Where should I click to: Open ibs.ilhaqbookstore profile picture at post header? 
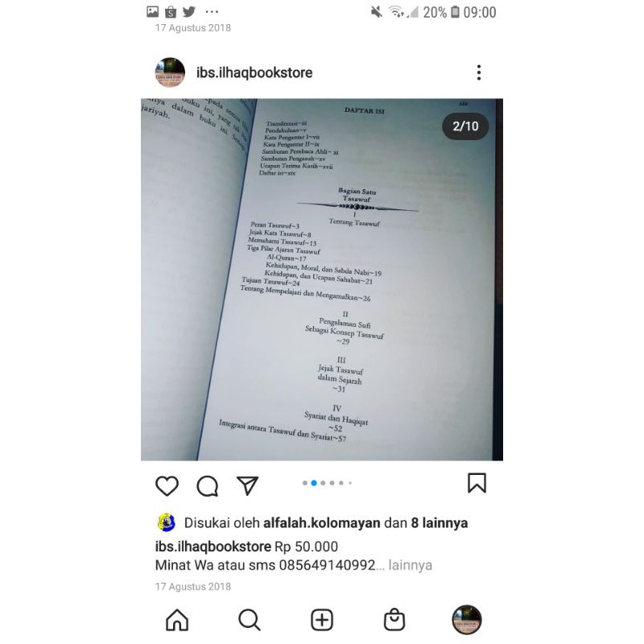[170, 72]
